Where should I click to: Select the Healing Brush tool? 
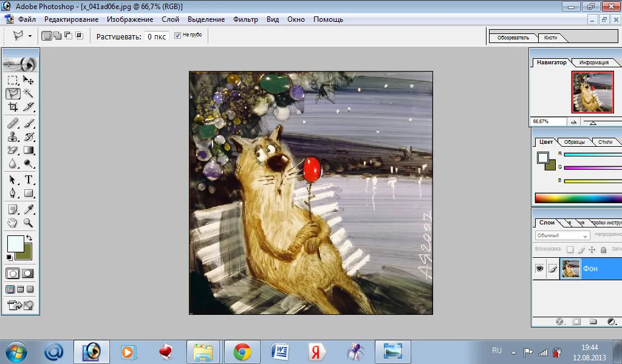click(x=13, y=123)
